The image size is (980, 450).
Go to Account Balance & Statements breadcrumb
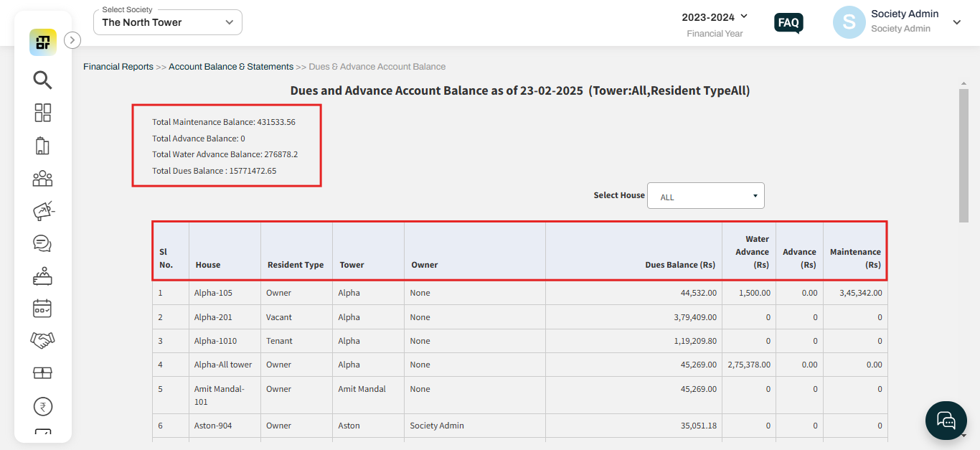[x=231, y=67]
